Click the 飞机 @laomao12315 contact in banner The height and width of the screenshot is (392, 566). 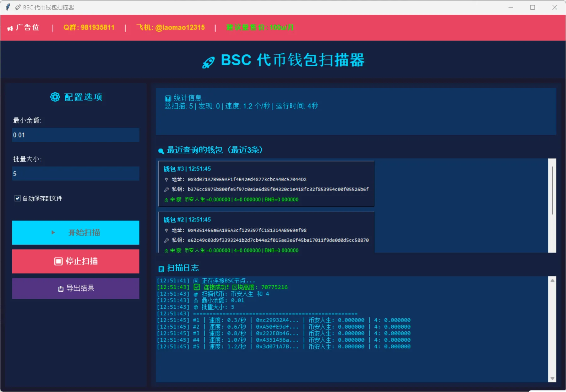(171, 28)
